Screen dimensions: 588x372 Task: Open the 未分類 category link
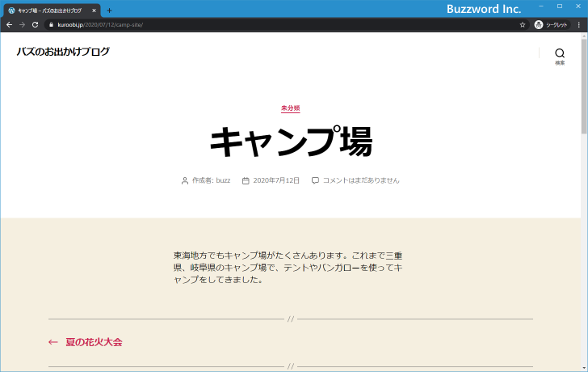[290, 108]
